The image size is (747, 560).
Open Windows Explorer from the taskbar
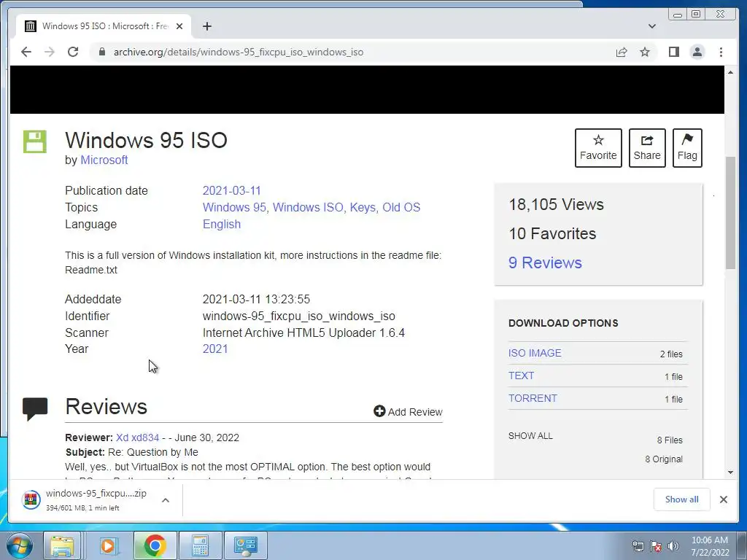63,545
